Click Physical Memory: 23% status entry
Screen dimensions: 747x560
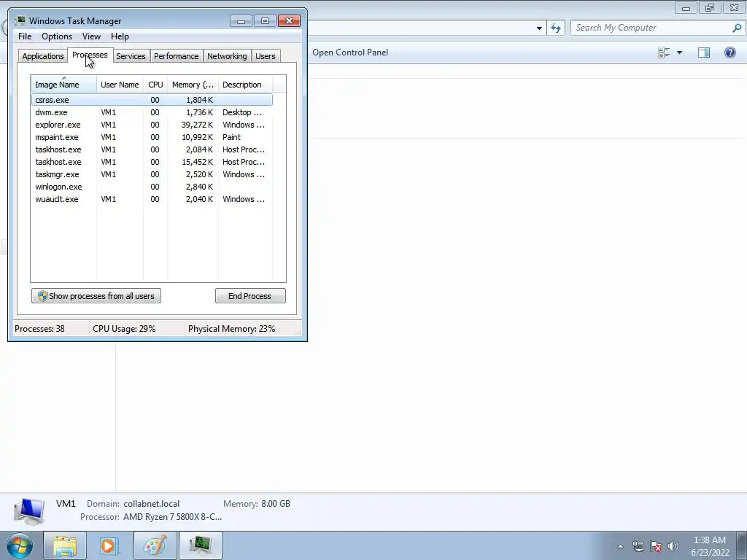231,329
